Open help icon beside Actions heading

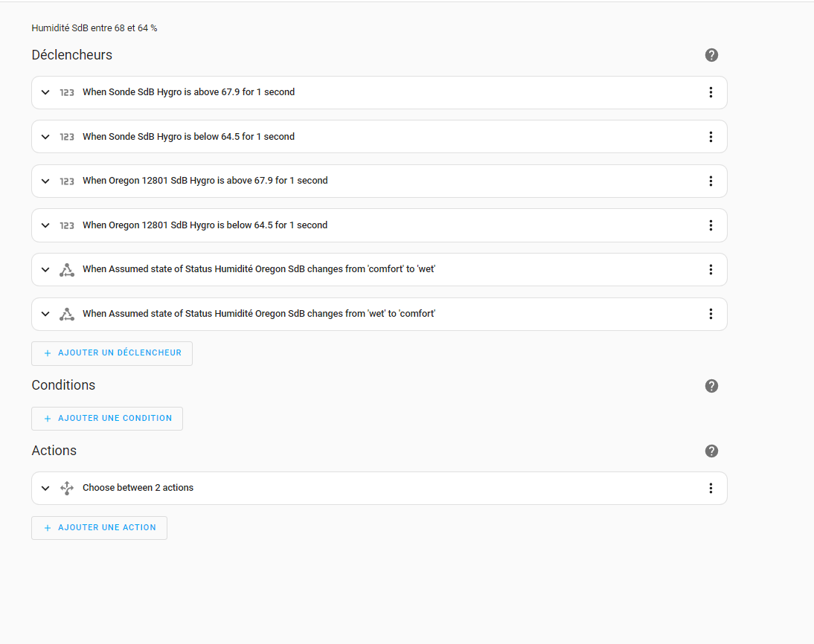711,451
